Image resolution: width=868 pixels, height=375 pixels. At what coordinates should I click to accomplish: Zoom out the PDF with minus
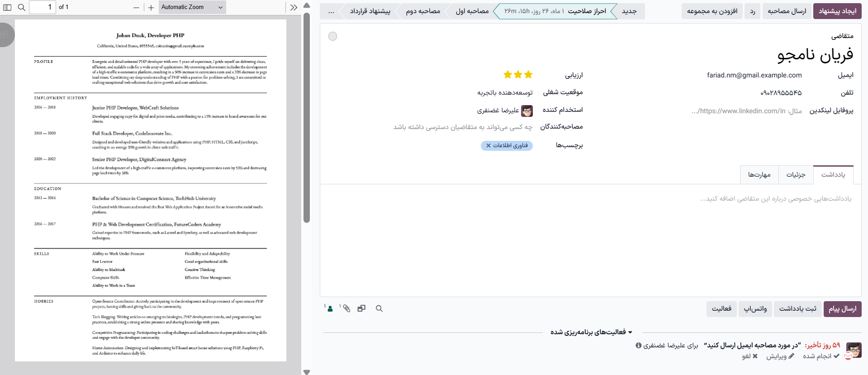137,7
